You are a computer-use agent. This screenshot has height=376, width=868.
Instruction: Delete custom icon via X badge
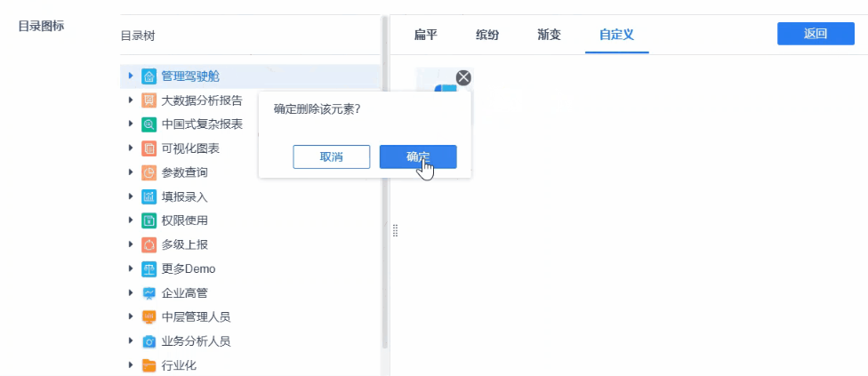coord(463,77)
